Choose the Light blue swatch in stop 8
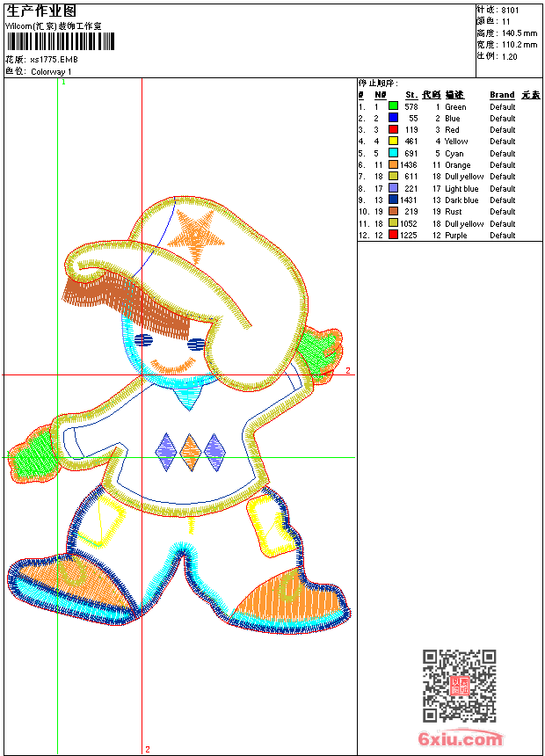Screen dimensions: 545x756 coord(393,188)
